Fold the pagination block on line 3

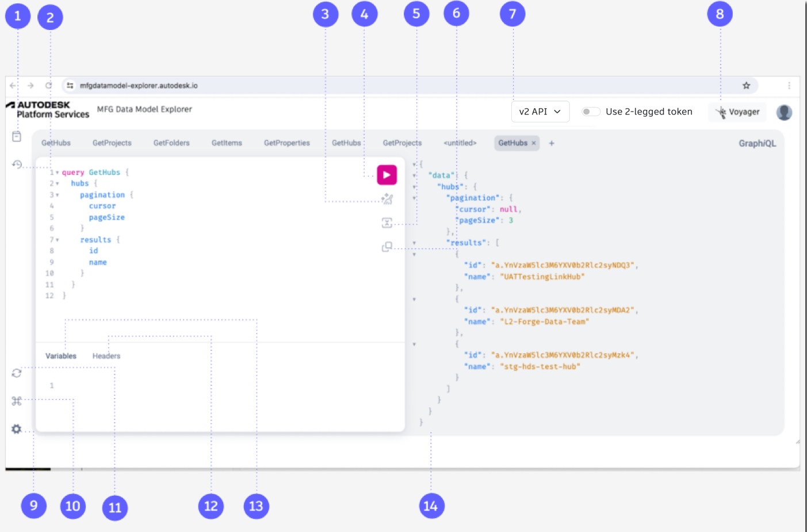[58, 195]
